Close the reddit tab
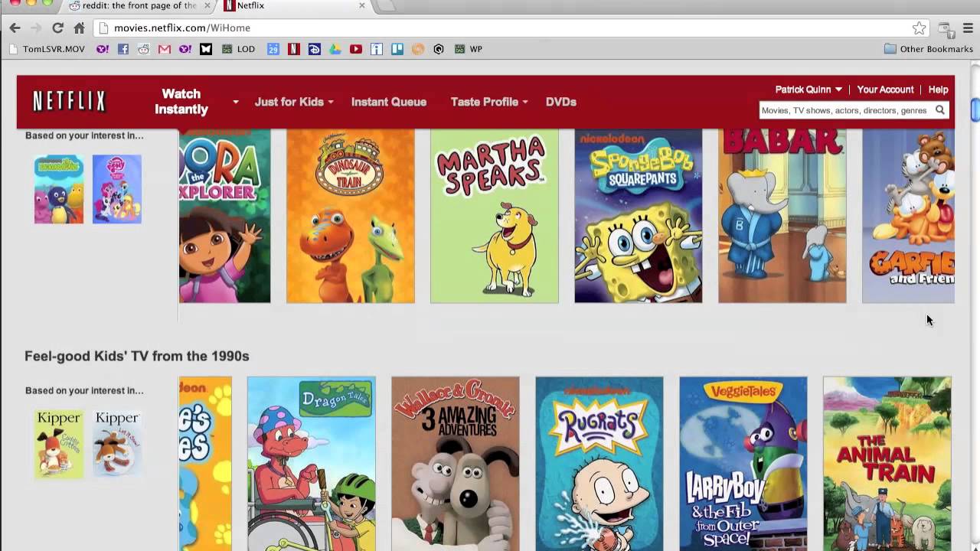Viewport: 980px width, 551px height. click(207, 5)
